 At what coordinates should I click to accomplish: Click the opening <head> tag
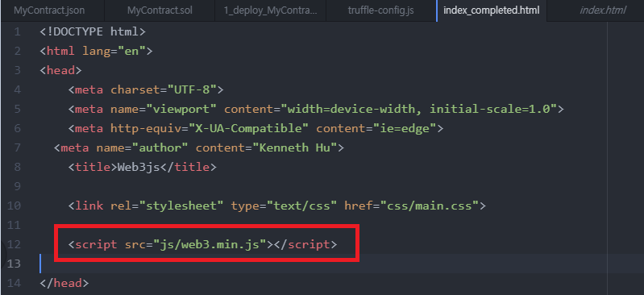(x=60, y=70)
